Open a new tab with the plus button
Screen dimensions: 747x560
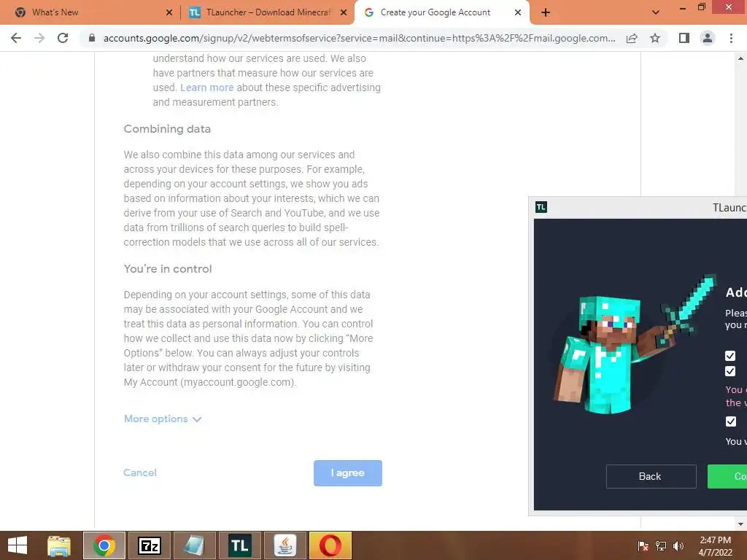point(546,13)
